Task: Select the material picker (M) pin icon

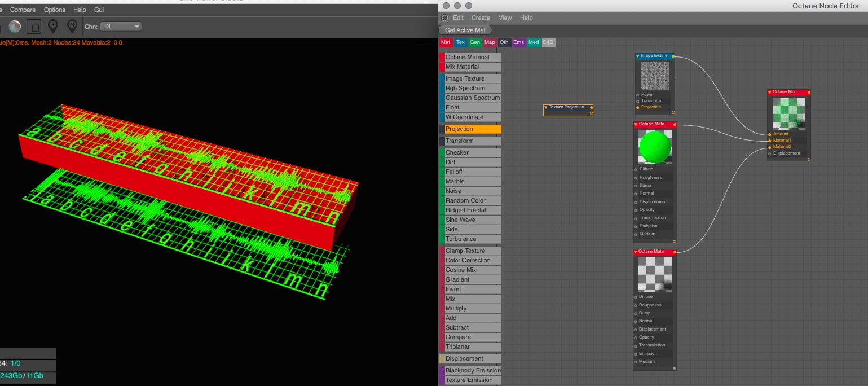Action: tap(72, 26)
